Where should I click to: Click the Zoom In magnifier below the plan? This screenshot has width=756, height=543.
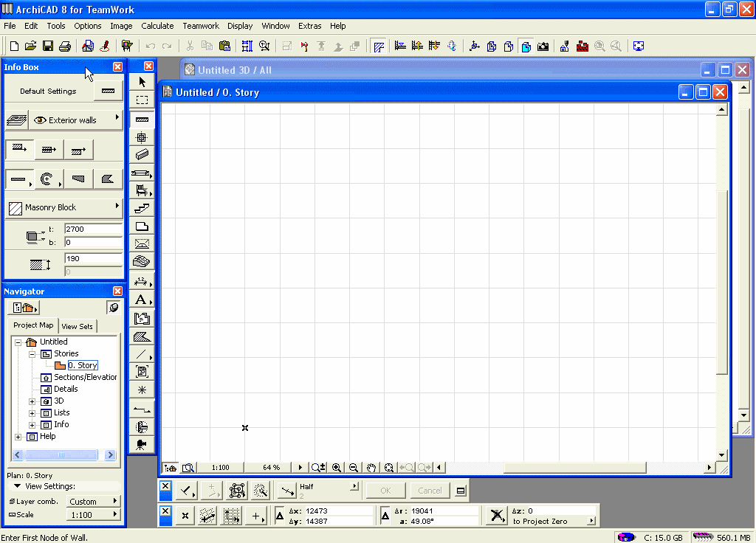(x=337, y=468)
